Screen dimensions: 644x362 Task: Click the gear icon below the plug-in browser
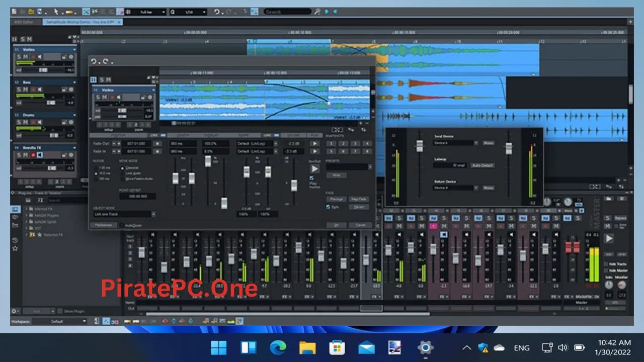click(16, 311)
